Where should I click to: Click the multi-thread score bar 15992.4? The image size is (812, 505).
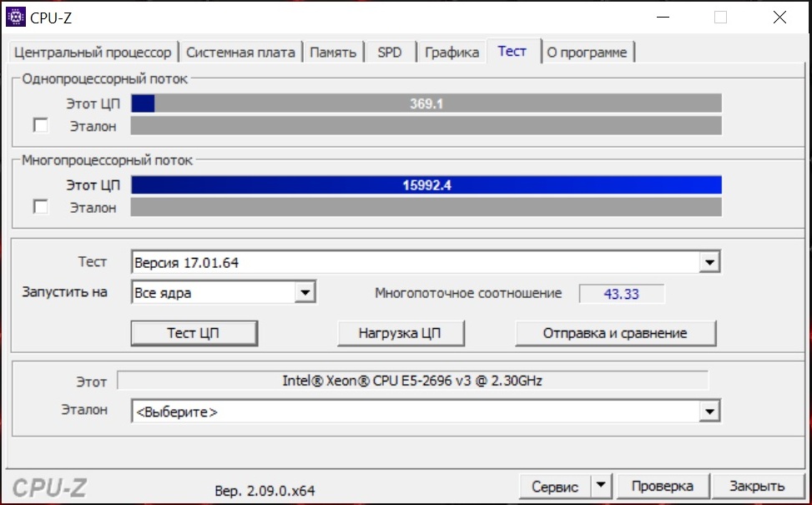[x=426, y=185]
